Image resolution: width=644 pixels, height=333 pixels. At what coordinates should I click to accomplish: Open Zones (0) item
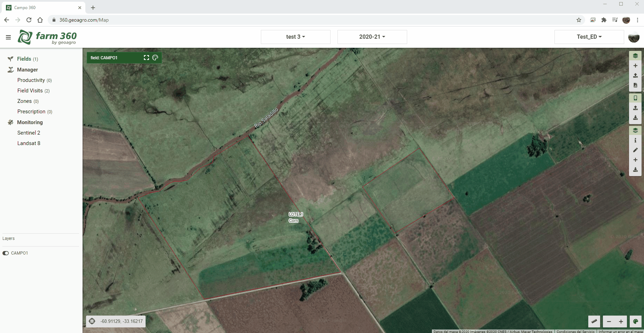coord(28,101)
